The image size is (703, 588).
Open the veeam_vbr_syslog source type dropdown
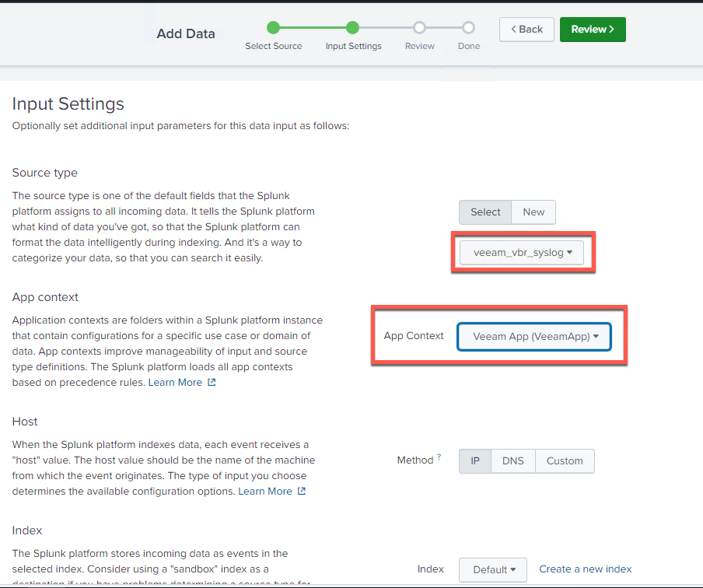pyautogui.click(x=522, y=253)
